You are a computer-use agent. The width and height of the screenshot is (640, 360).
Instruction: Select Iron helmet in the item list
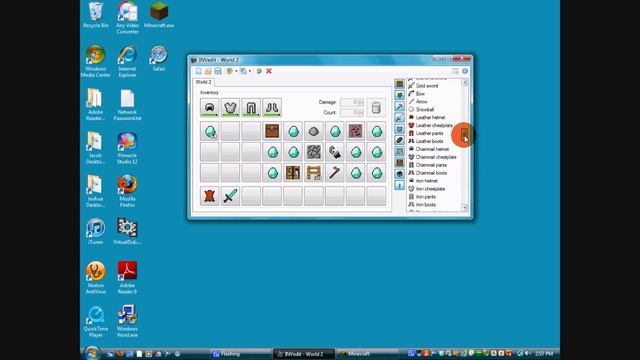pyautogui.click(x=423, y=181)
